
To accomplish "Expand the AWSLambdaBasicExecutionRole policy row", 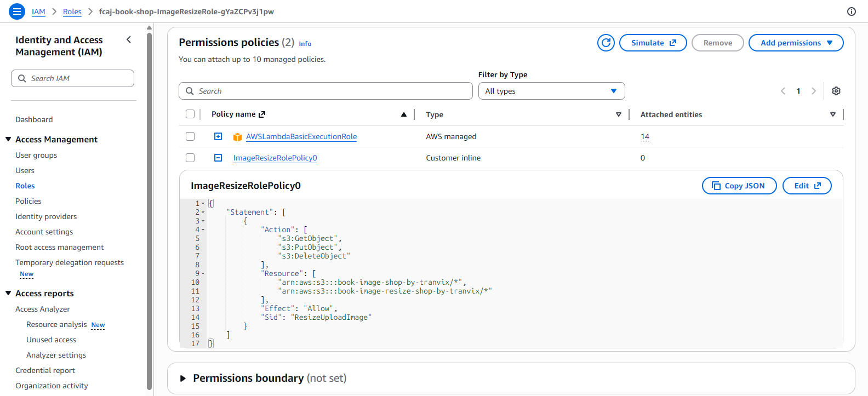I will tap(218, 136).
